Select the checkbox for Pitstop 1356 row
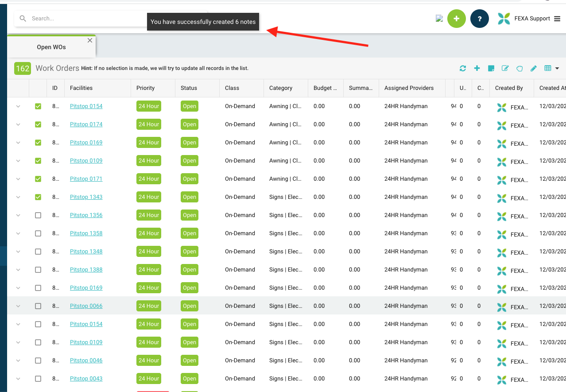 [x=38, y=215]
